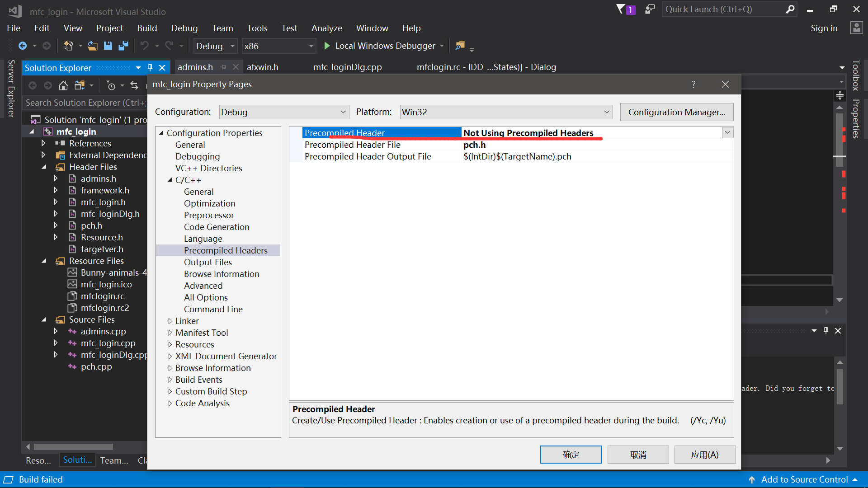
Task: Open Precompiled Header value dropdown arrow
Action: click(727, 133)
